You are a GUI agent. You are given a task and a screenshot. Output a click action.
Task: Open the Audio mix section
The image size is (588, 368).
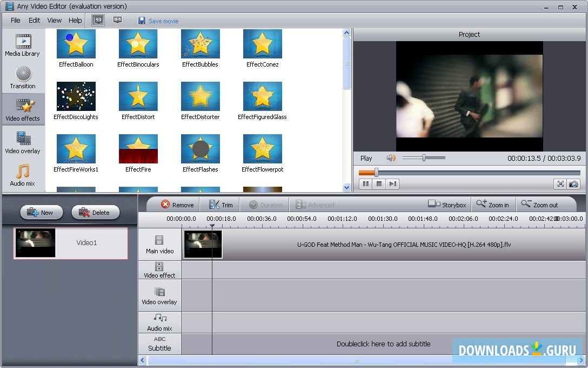(x=23, y=175)
